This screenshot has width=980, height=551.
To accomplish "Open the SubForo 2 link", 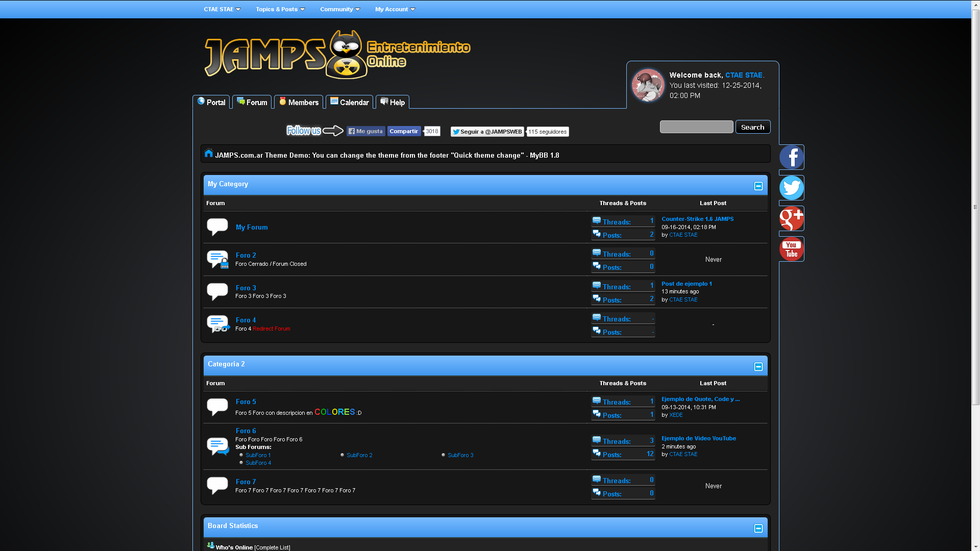I will (359, 455).
